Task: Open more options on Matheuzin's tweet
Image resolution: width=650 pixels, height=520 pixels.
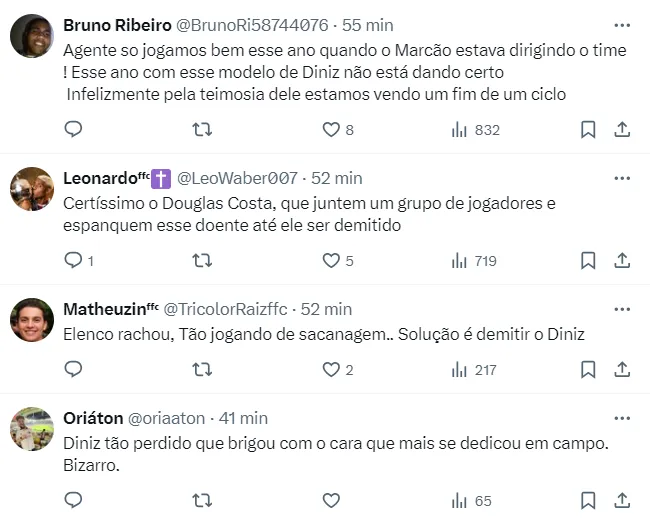Action: click(x=621, y=309)
